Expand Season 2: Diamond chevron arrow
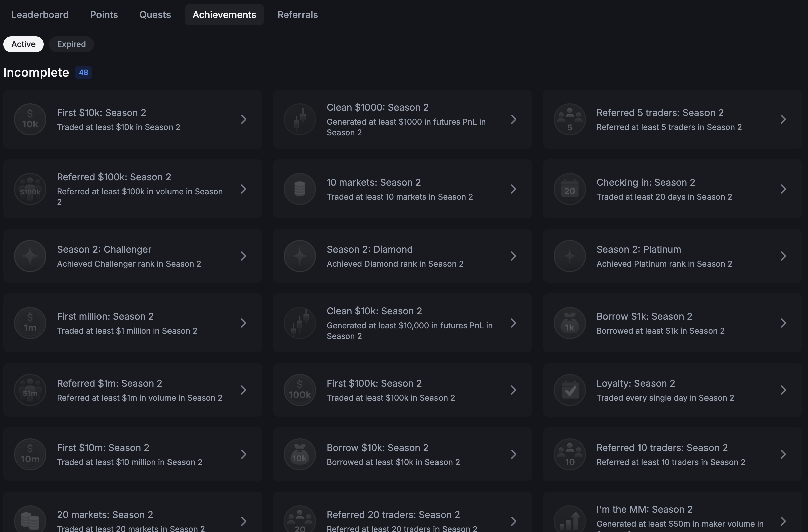 pos(513,256)
